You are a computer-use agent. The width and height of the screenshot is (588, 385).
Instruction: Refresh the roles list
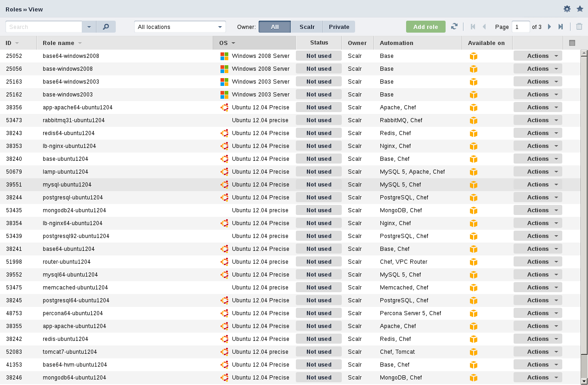(454, 27)
